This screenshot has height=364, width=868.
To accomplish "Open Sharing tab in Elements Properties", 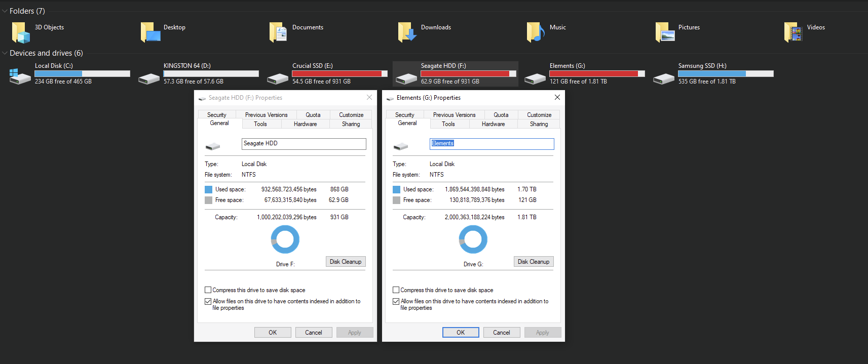I will [x=539, y=124].
